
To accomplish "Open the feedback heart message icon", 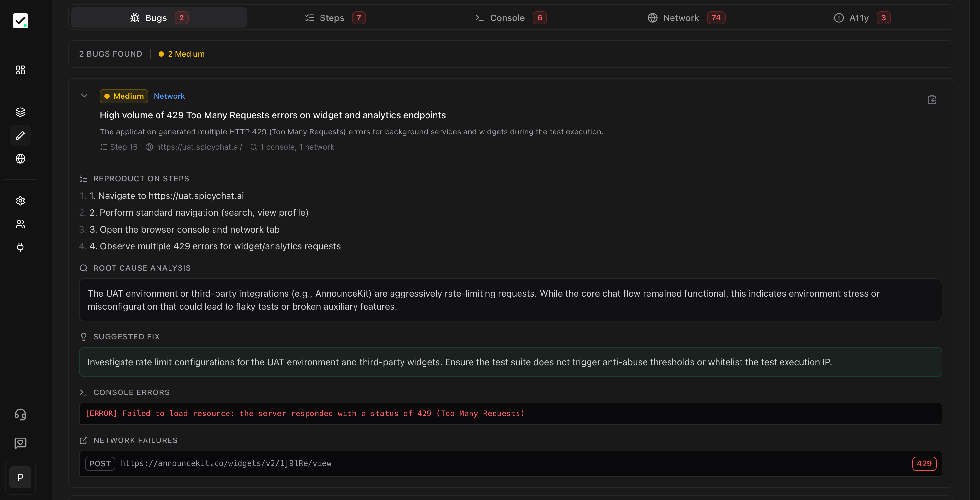I will tap(20, 443).
